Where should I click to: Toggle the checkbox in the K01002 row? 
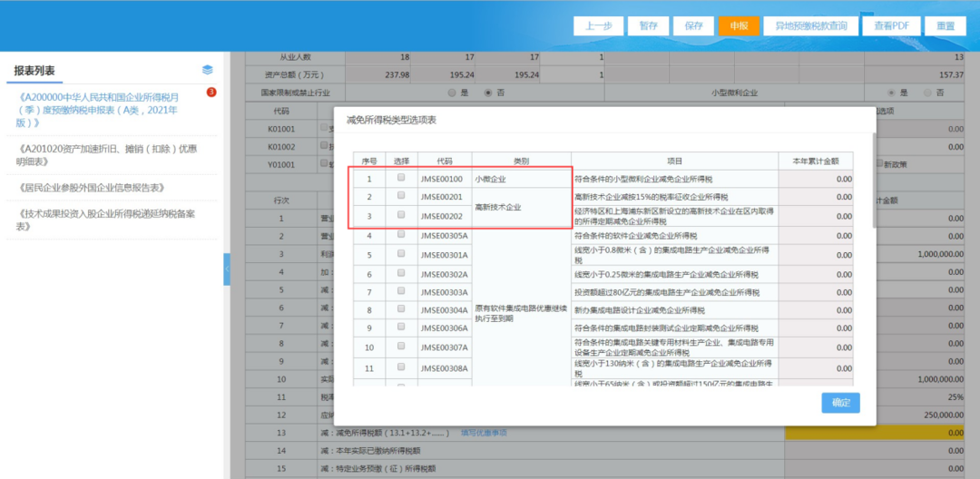[x=324, y=146]
